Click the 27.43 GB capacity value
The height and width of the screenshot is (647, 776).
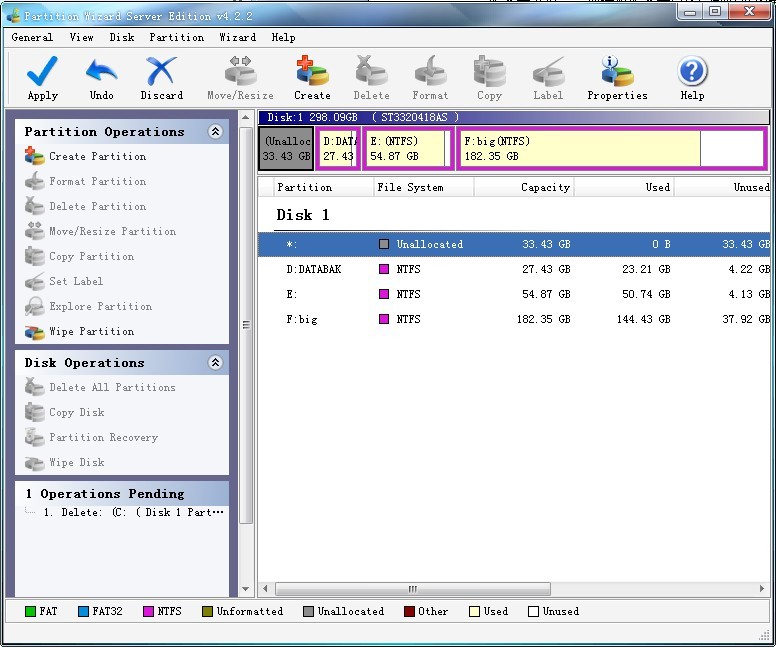point(546,269)
